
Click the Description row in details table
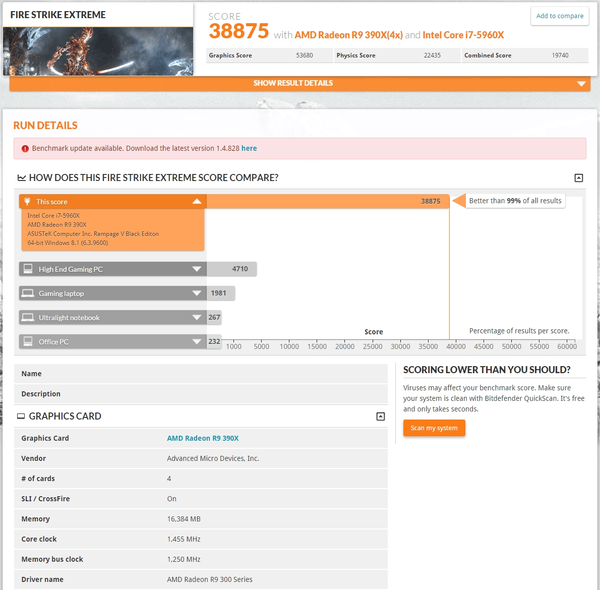[x=201, y=394]
